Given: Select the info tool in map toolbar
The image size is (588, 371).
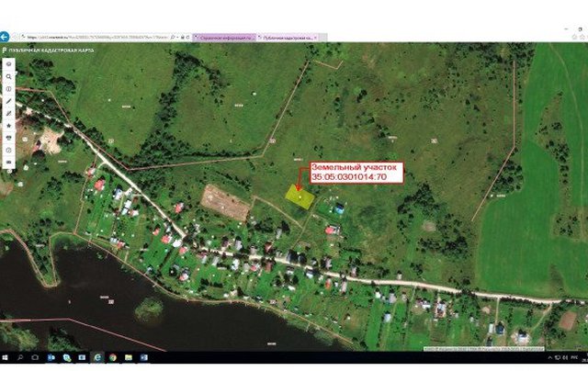Looking at the screenshot, I should [8, 89].
